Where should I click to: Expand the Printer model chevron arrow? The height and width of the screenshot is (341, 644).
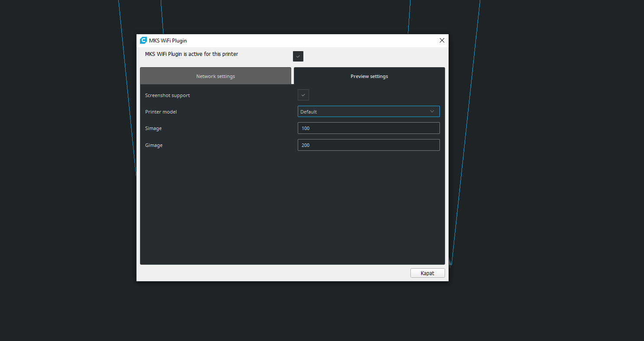(x=432, y=111)
